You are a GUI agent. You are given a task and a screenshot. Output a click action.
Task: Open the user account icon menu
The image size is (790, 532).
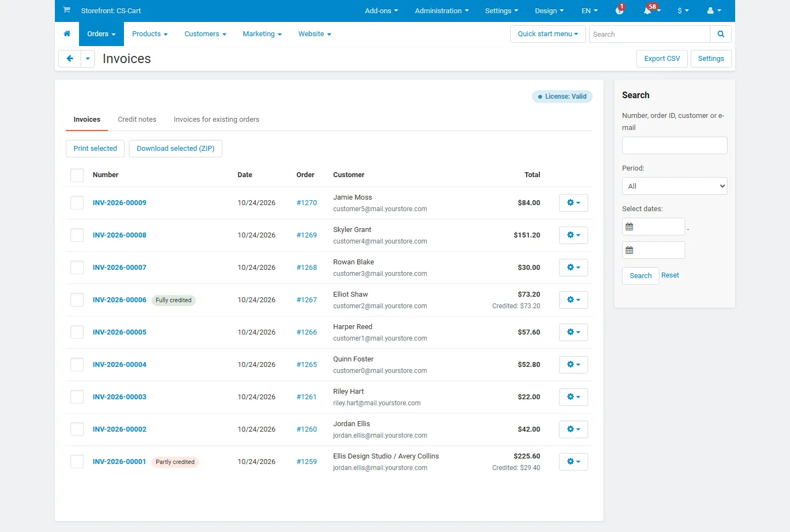(714, 10)
